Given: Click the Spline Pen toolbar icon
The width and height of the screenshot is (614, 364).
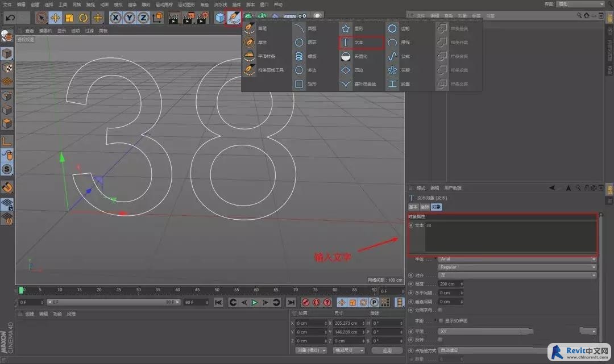Looking at the screenshot, I should click(x=234, y=18).
